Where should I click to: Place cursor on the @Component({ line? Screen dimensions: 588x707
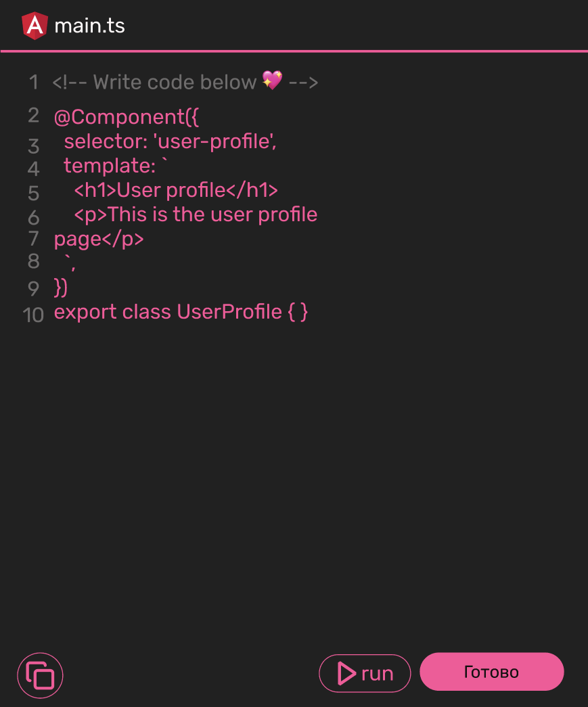126,117
